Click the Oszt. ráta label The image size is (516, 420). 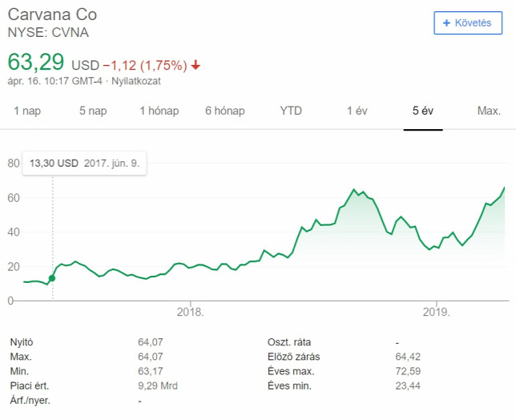click(289, 342)
